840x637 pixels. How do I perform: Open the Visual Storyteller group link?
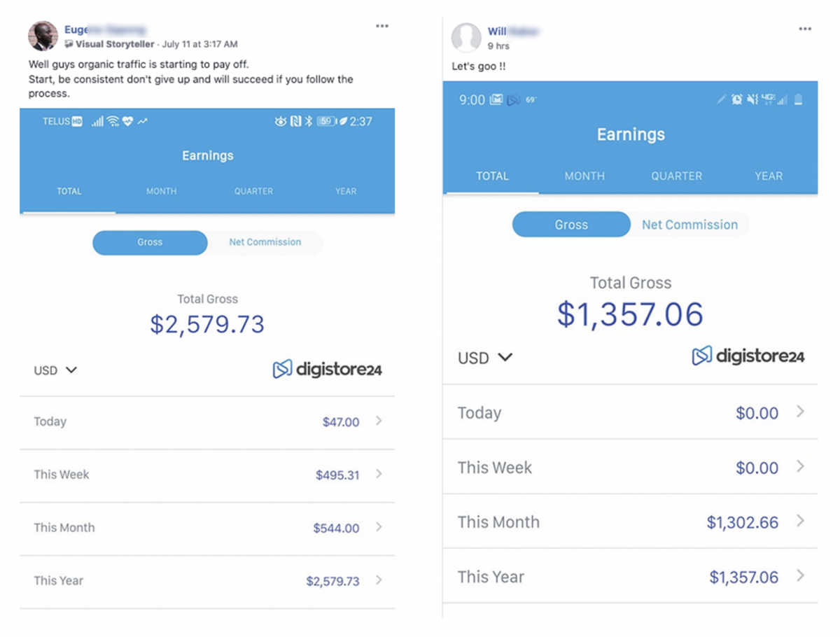tap(115, 44)
